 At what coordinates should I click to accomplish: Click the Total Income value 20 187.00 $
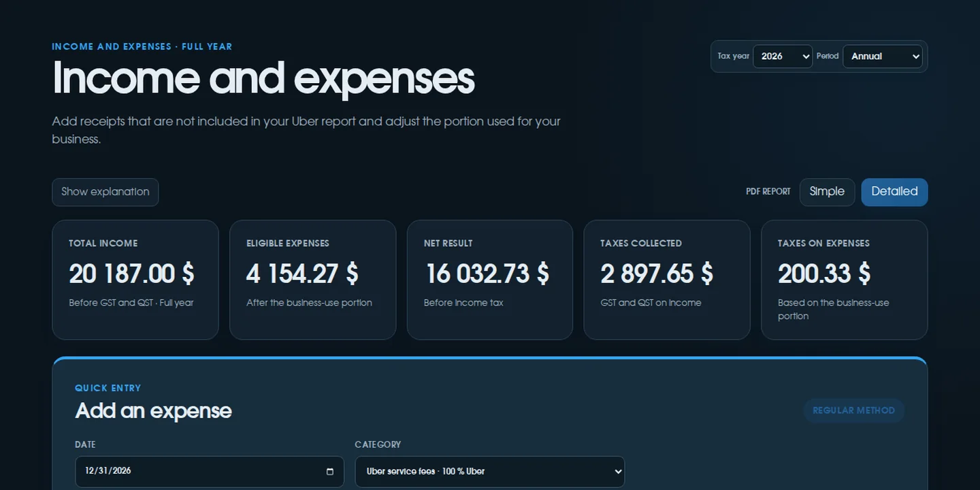coord(131,274)
